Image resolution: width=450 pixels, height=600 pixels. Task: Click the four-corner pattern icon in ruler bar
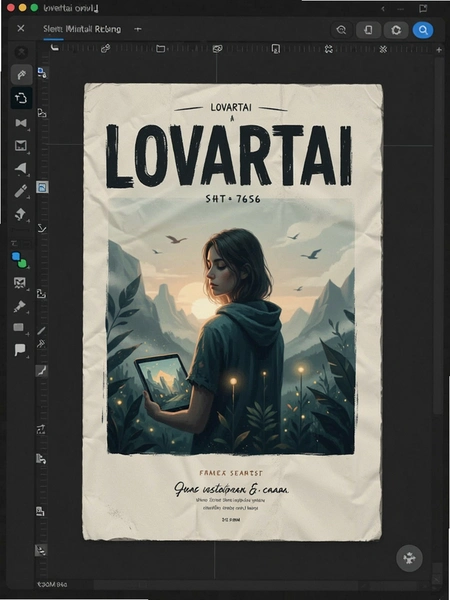point(329,49)
